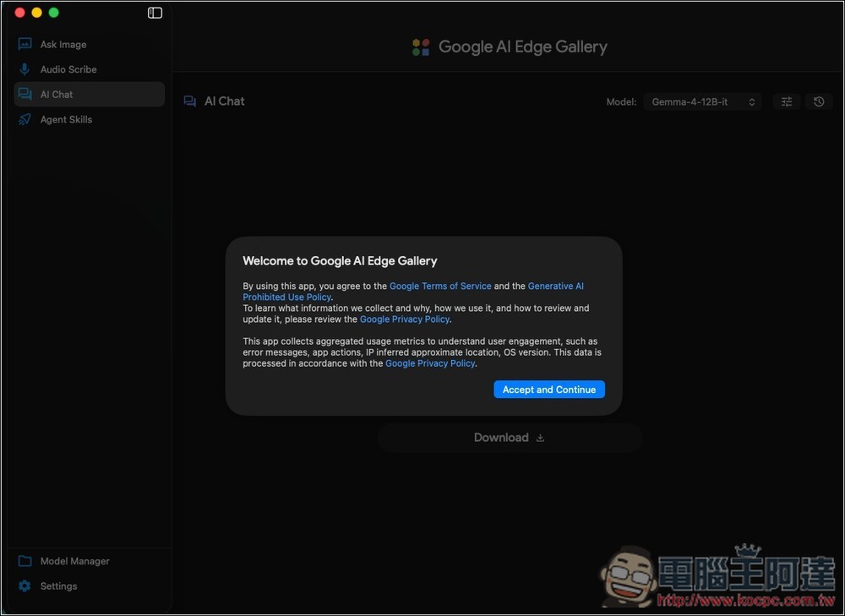Open the Google Terms of Service link
Image resolution: width=845 pixels, height=616 pixels.
point(440,286)
